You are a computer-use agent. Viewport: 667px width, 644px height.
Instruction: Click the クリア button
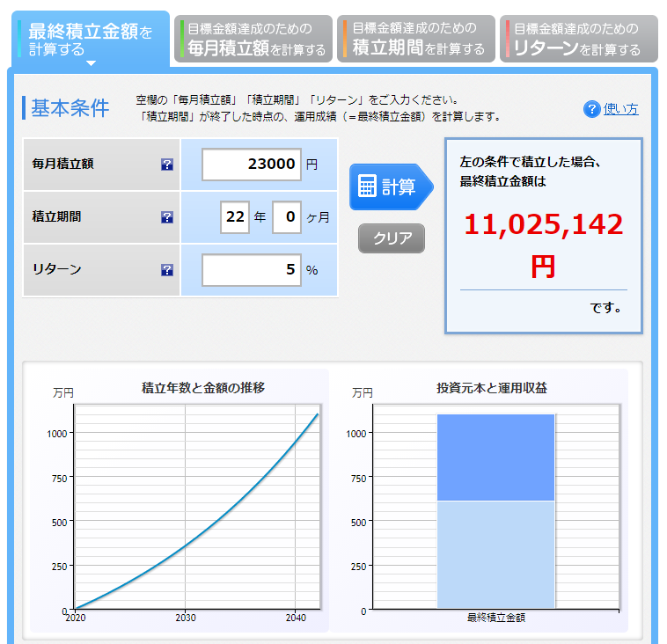[x=392, y=238]
